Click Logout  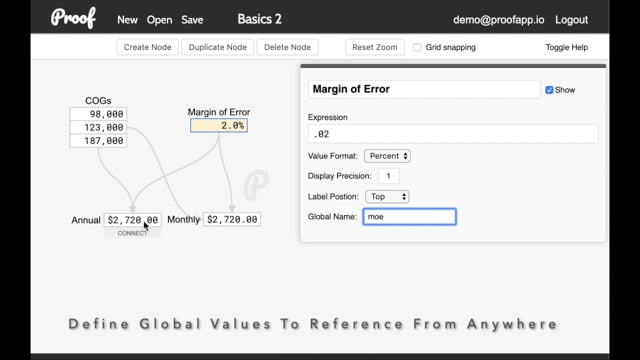click(x=571, y=20)
